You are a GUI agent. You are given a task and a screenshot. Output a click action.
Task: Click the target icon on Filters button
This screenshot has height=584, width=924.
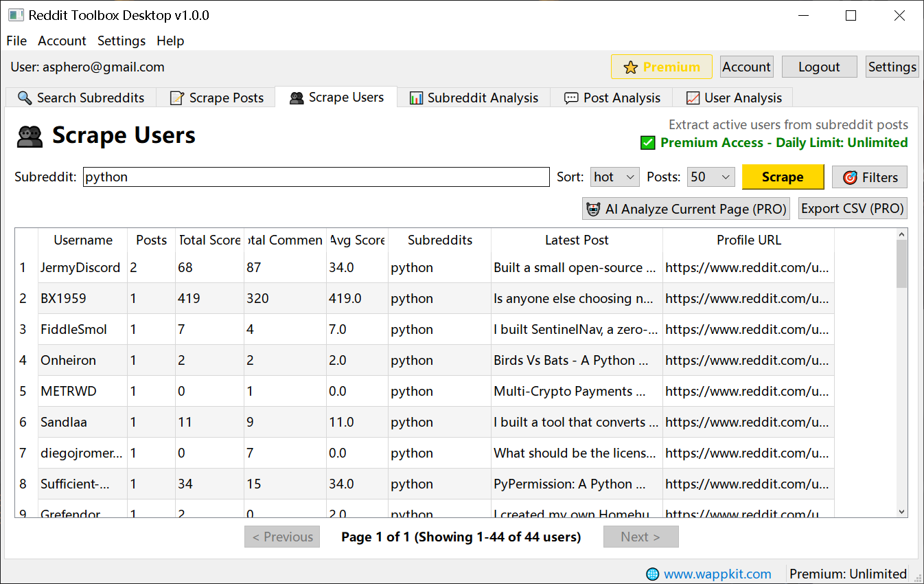(850, 177)
